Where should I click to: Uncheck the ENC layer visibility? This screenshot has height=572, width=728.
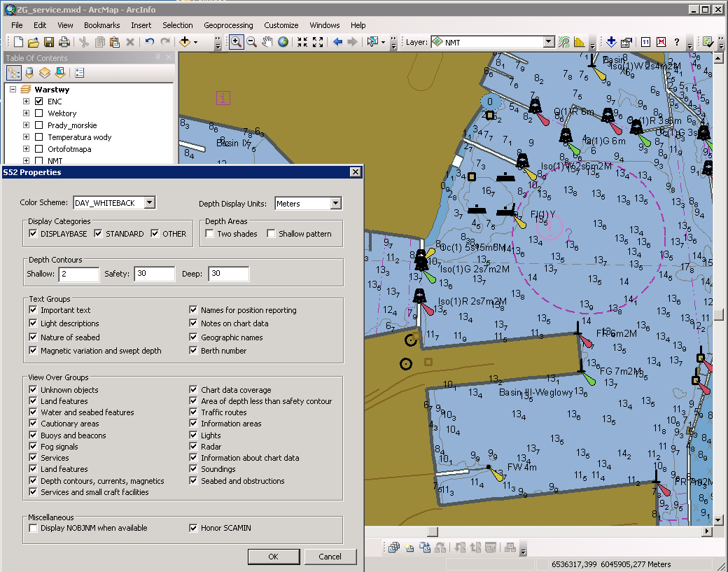click(x=39, y=102)
